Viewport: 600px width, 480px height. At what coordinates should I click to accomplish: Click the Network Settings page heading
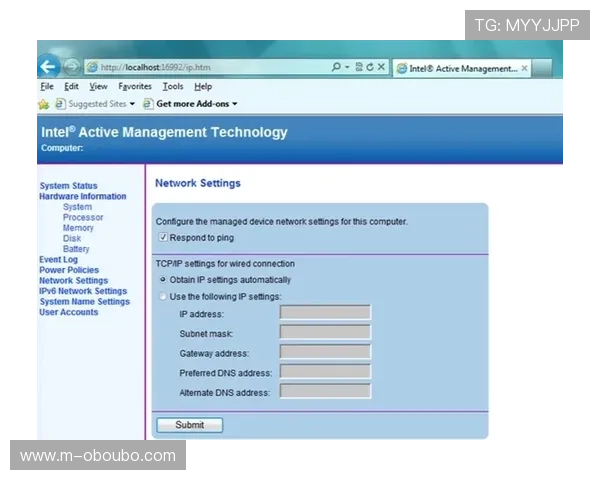click(198, 183)
